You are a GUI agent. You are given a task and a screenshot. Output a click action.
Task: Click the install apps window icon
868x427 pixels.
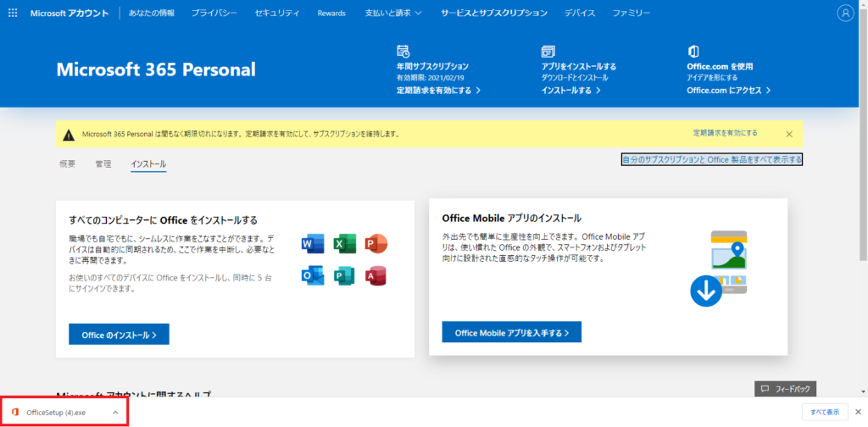[x=548, y=52]
